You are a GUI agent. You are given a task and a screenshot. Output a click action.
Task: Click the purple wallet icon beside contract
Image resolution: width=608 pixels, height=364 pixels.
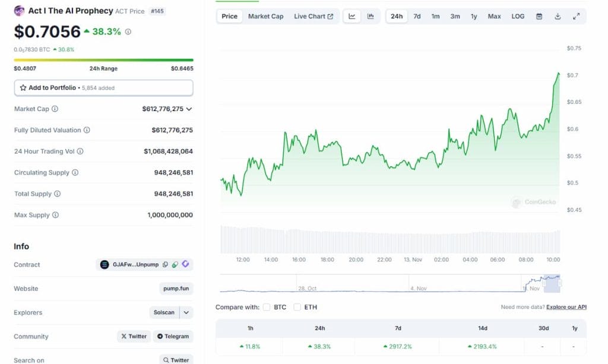185,264
